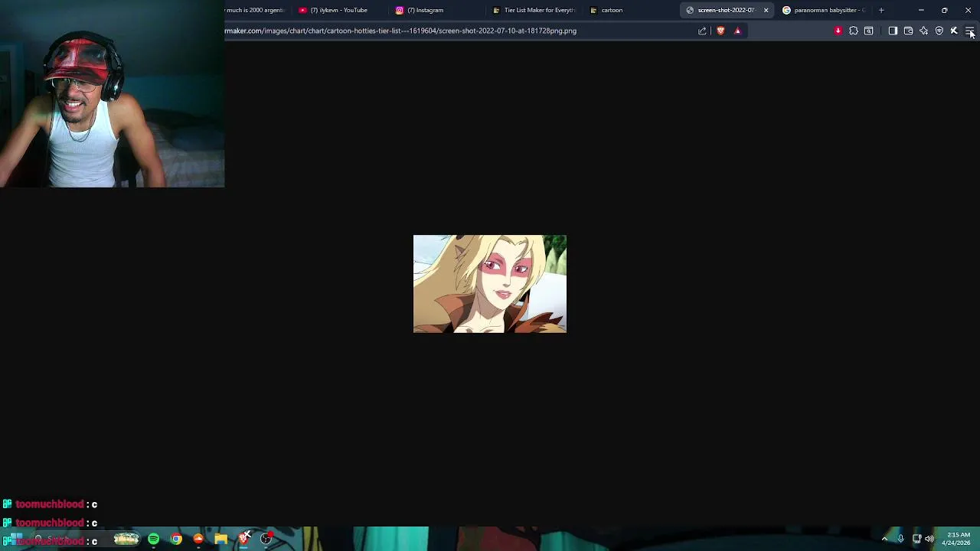980x551 pixels.
Task: Click the blonde cartoon character image
Action: click(490, 284)
